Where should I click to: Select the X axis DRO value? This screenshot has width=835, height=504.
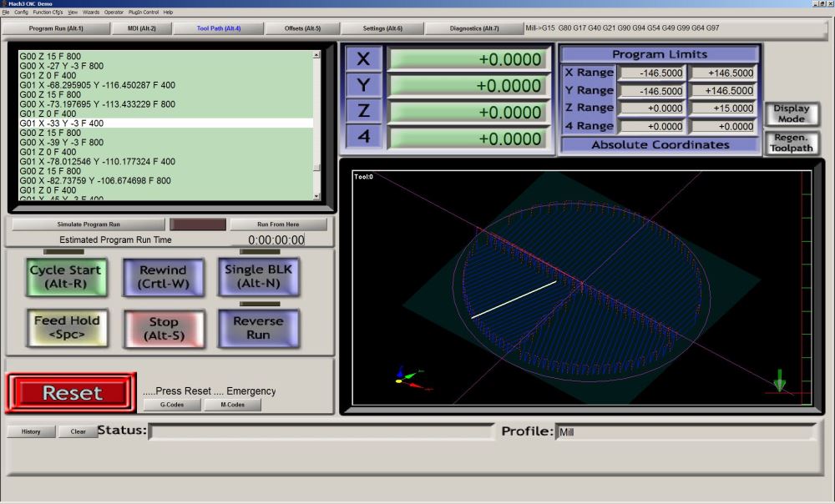coord(468,59)
